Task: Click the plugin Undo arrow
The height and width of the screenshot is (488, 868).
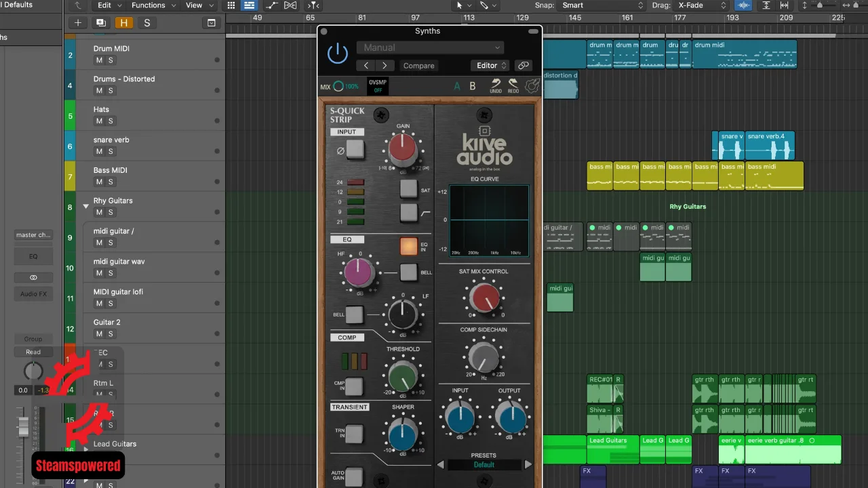Action: coord(496,85)
